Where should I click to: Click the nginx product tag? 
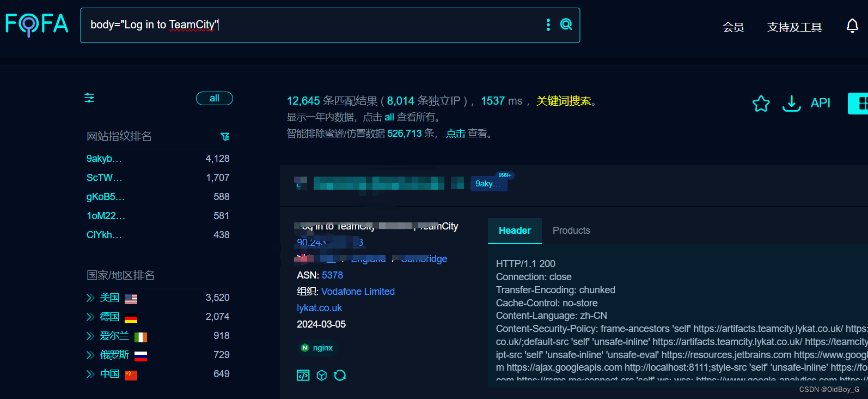(x=317, y=348)
